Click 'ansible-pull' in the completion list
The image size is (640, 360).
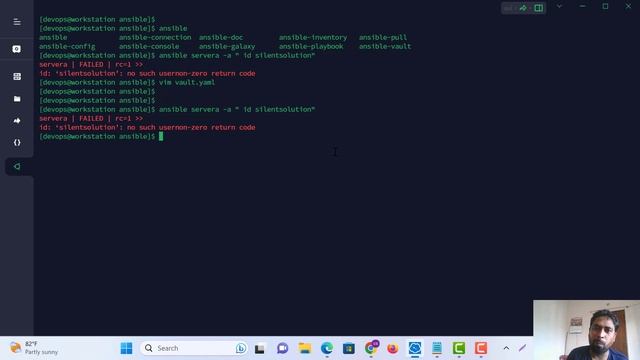(x=383, y=38)
